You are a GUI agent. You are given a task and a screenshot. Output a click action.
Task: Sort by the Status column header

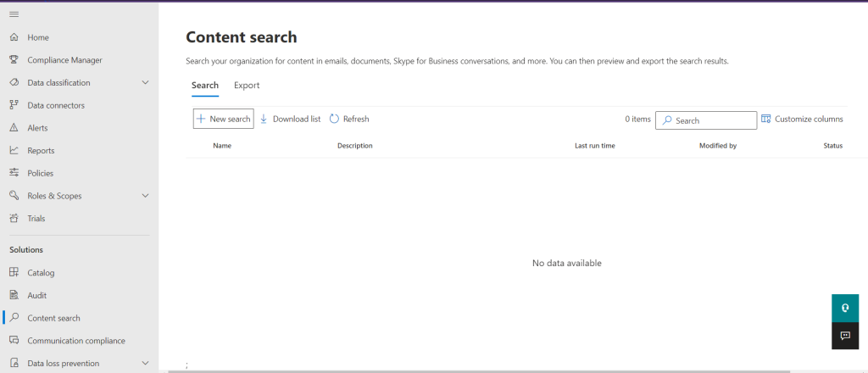tap(833, 146)
